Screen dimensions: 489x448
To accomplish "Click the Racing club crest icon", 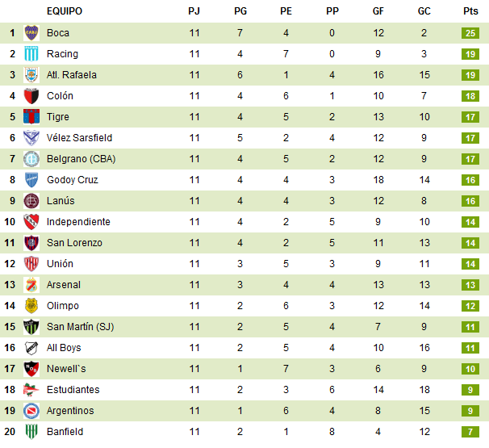I will [32, 54].
